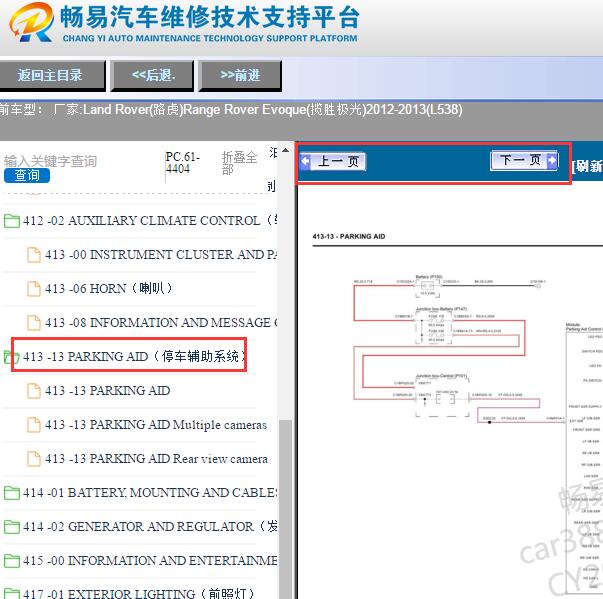
Task: Select 413-13 PARKING AID（停车辅助系统）folder
Action: [x=134, y=356]
